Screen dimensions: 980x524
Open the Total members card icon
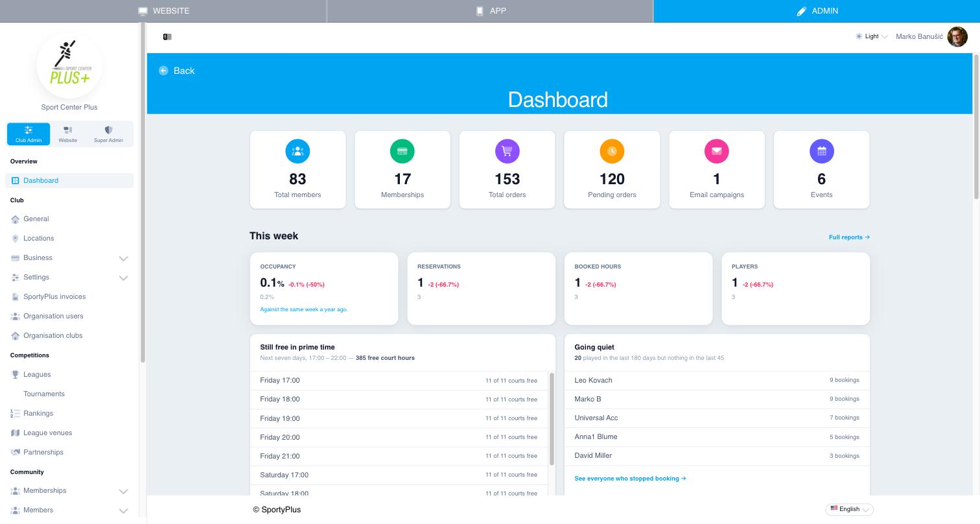click(297, 151)
